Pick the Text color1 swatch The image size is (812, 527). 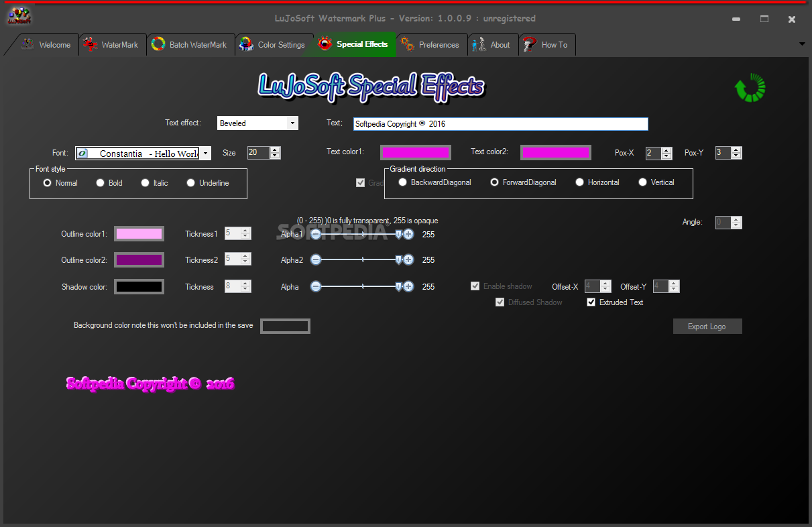tap(416, 152)
